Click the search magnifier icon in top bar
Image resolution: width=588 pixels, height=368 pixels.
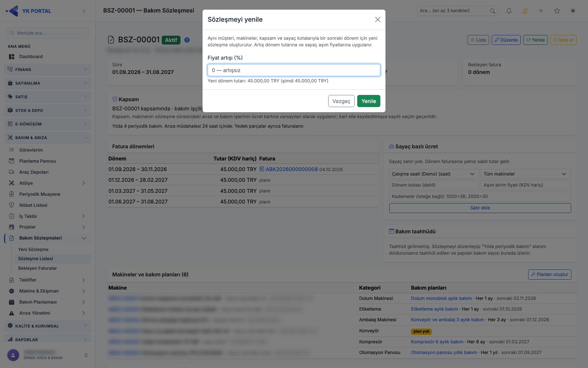coord(492,11)
